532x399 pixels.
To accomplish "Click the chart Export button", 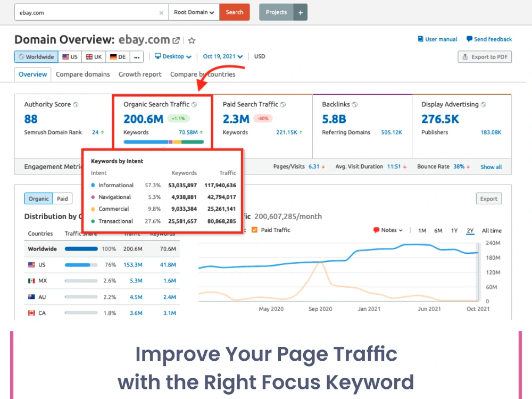I will pyautogui.click(x=488, y=199).
